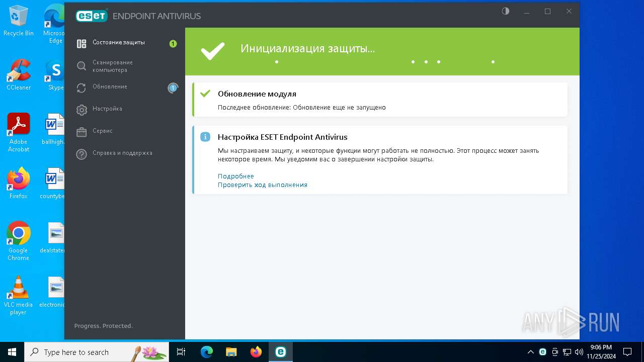Image resolution: width=644 pixels, height=362 pixels.
Task: Open Firefox desktop shortcut
Action: pos(19,184)
